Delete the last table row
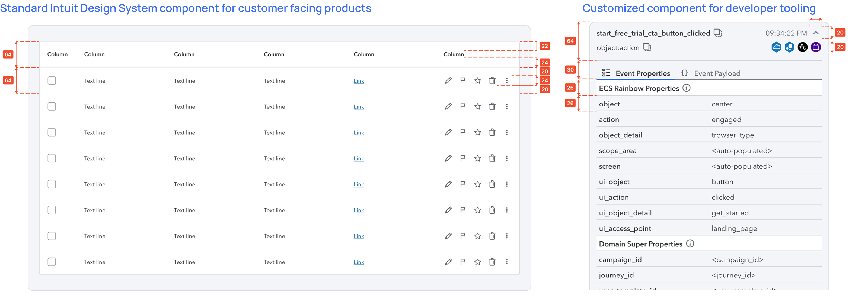This screenshot has height=297, width=868. [x=492, y=262]
